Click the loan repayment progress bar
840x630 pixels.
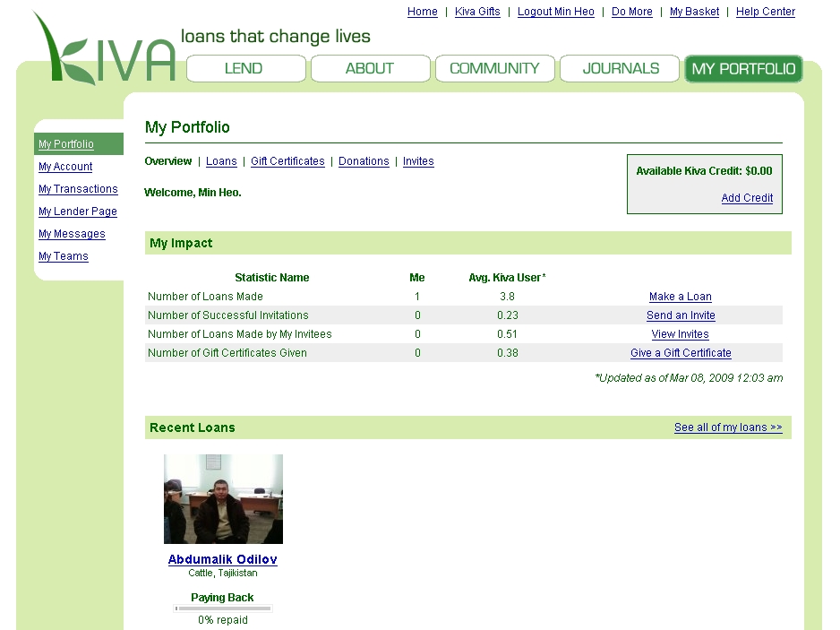coord(223,608)
